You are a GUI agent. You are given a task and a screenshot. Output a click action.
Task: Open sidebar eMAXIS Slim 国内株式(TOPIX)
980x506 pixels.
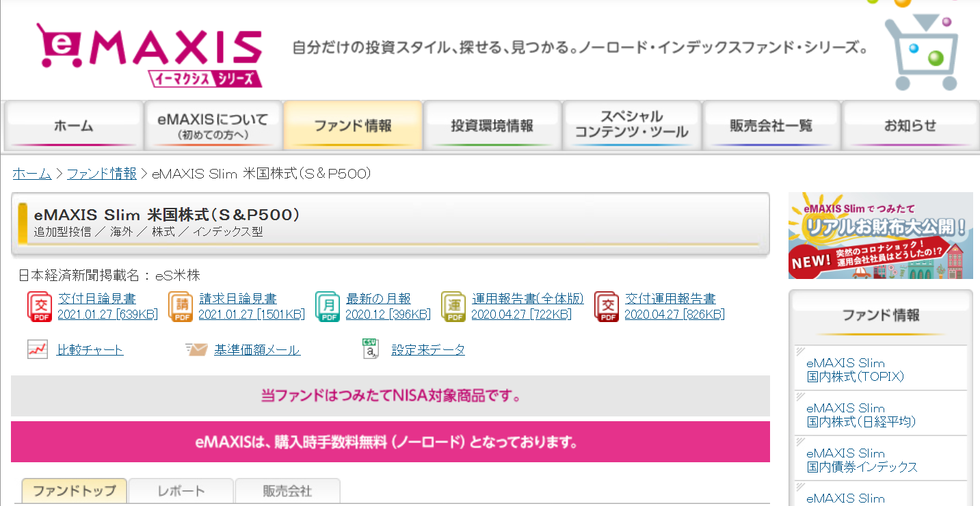tap(856, 370)
